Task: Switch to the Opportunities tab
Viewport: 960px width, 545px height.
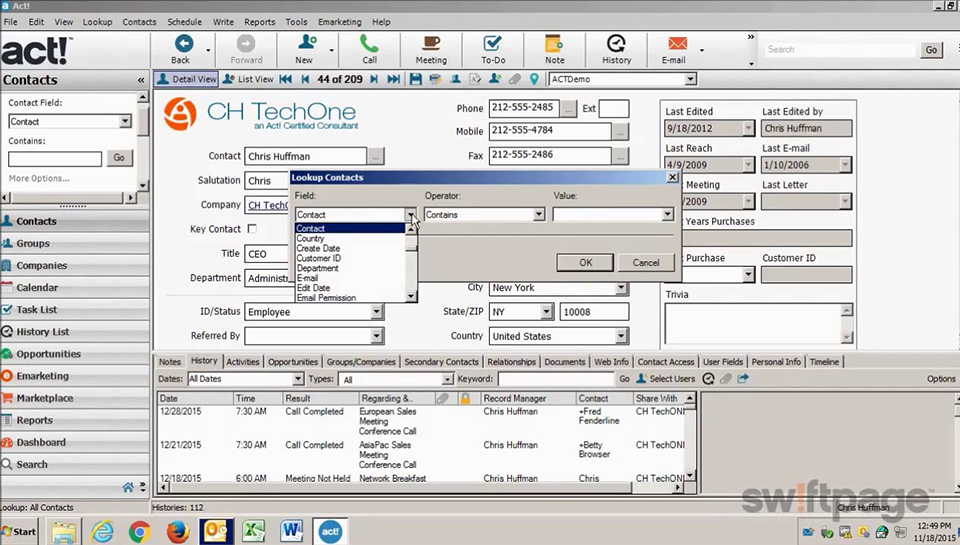Action: tap(293, 361)
